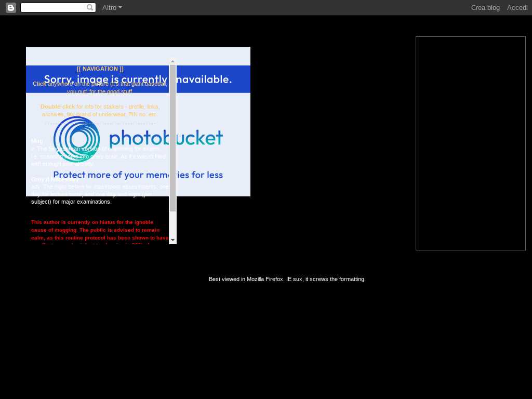This screenshot has width=532, height=399.
Task: Click the red hiatus notice text
Action: 99,230
